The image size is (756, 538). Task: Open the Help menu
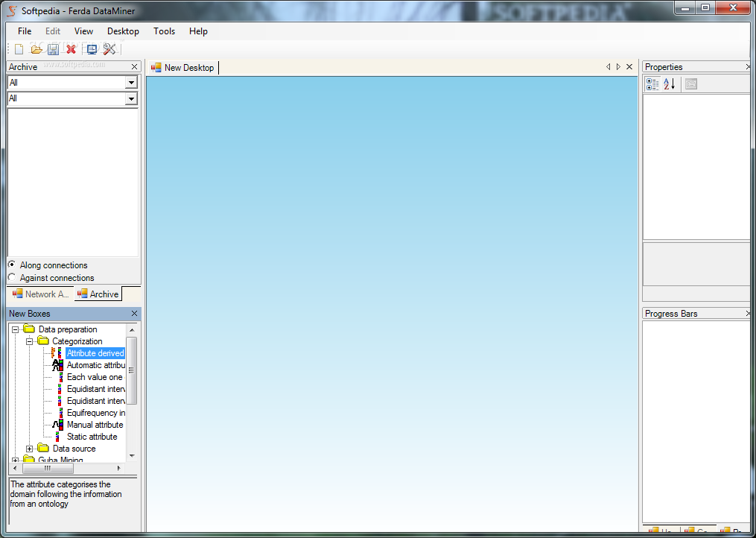click(198, 31)
